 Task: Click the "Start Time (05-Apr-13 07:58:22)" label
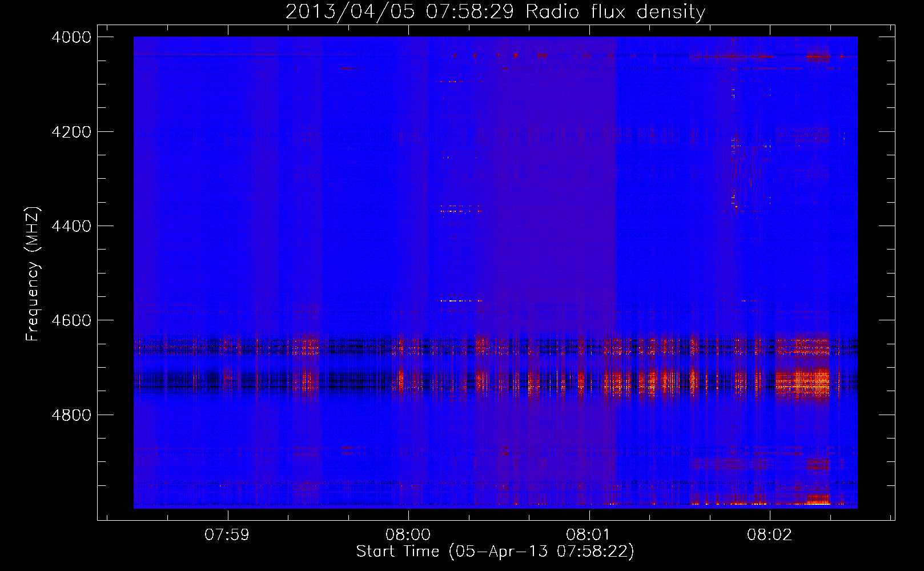[x=495, y=552]
